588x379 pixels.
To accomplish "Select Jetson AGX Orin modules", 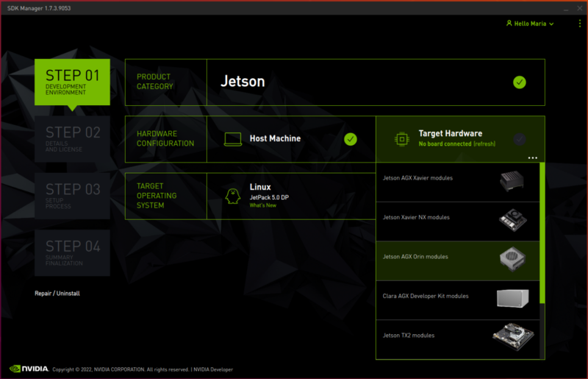I will [458, 261].
